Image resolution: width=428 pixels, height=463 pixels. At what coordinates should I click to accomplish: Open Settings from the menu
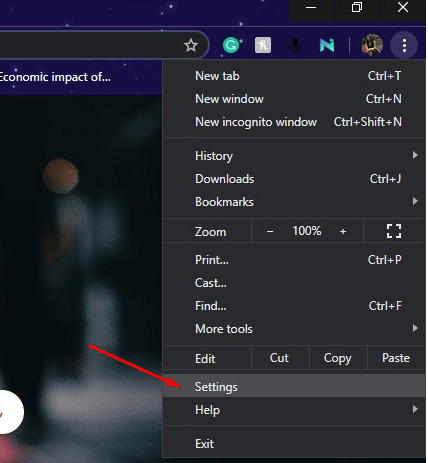294,387
